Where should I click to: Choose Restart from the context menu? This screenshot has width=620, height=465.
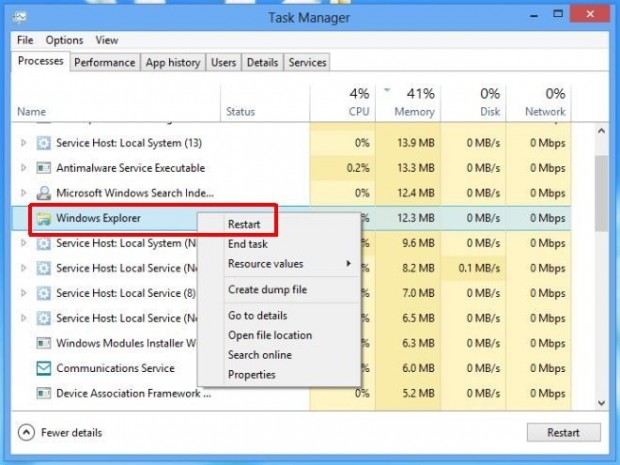pyautogui.click(x=244, y=224)
